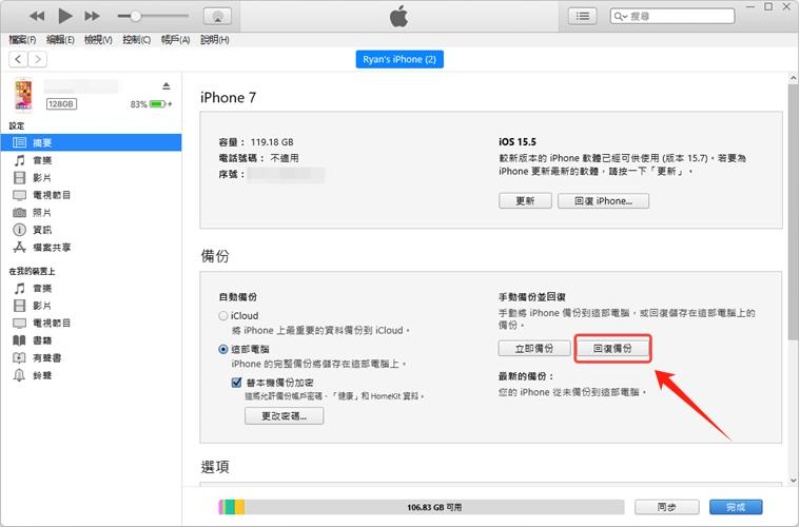Skip forward with the fast-forward button
This screenshot has width=800, height=527.
point(92,16)
